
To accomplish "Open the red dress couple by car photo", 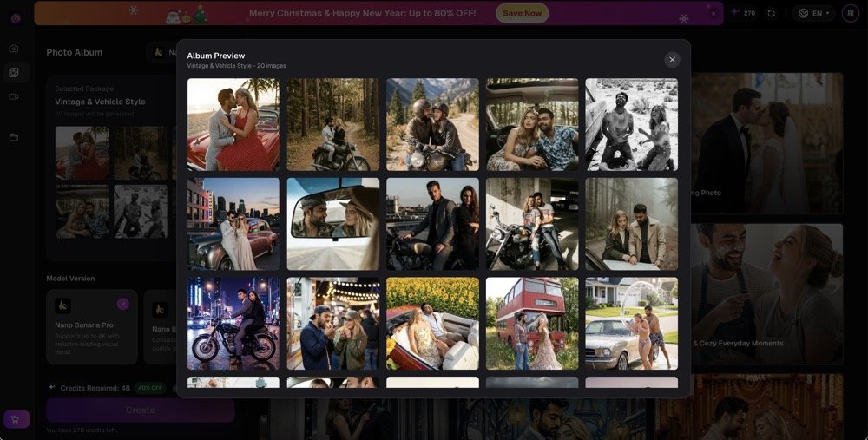I will click(233, 124).
